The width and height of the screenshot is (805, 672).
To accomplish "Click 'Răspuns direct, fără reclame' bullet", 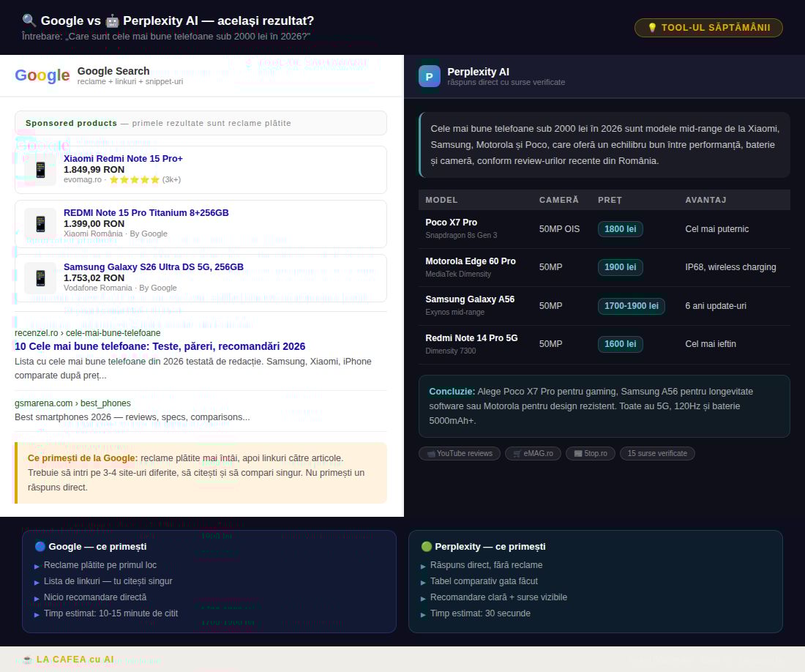I will (x=486, y=565).
